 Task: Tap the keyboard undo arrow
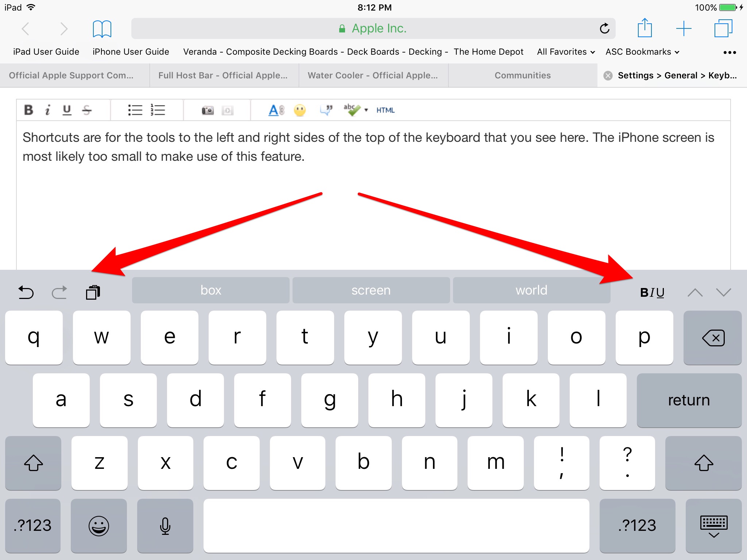click(26, 292)
